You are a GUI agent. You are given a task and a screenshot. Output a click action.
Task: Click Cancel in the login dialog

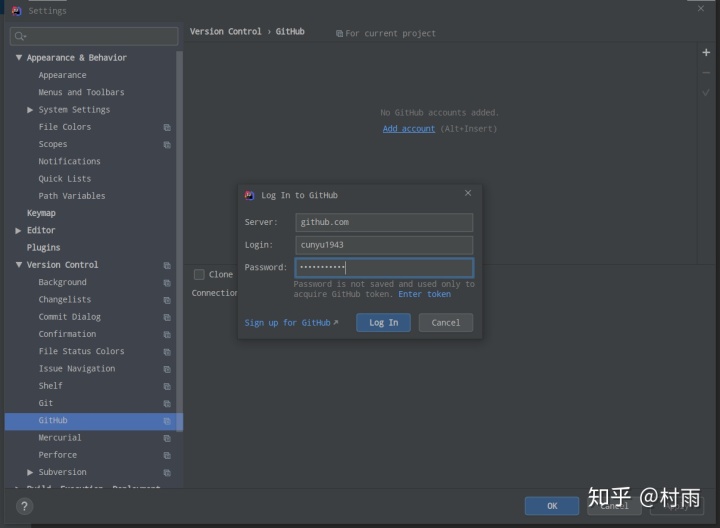click(445, 322)
